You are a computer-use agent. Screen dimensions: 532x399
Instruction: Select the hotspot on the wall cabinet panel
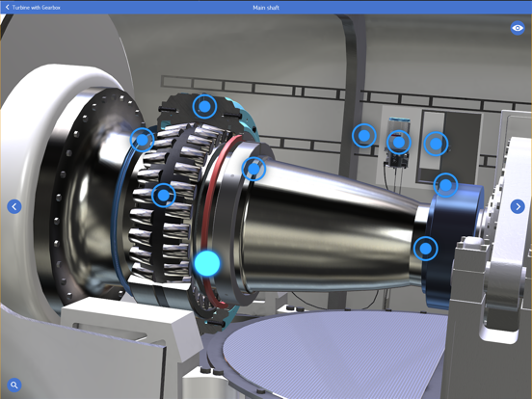[x=436, y=144]
